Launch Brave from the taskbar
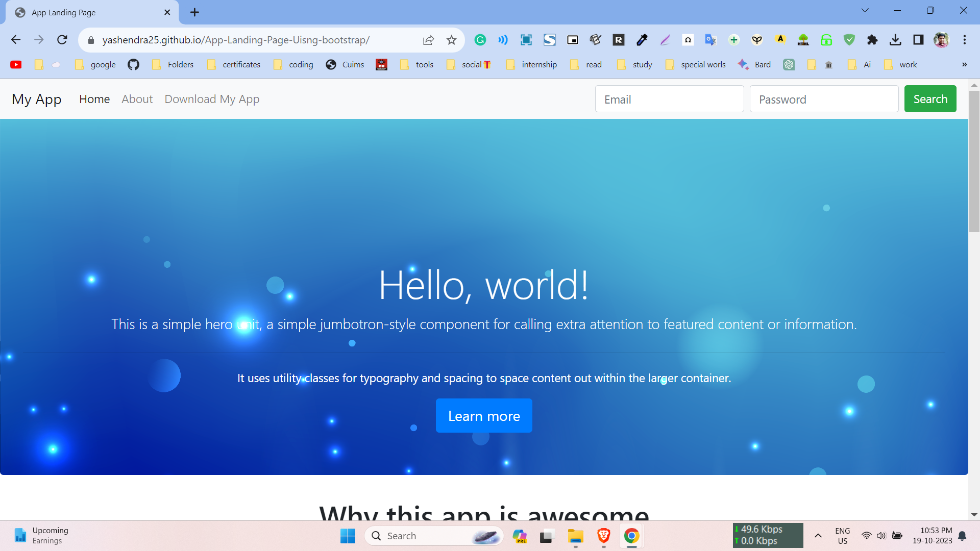The image size is (980, 551). [604, 536]
